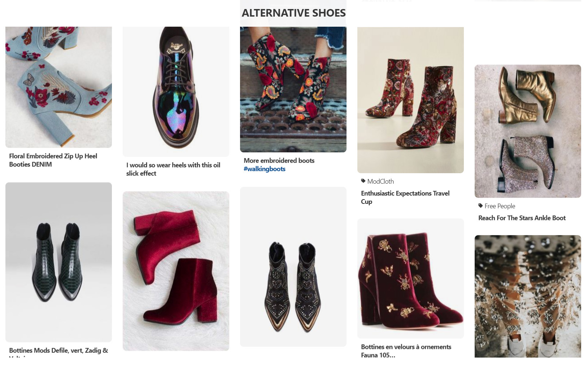
Task: Click the oil slick effect heels caption
Action: click(173, 169)
